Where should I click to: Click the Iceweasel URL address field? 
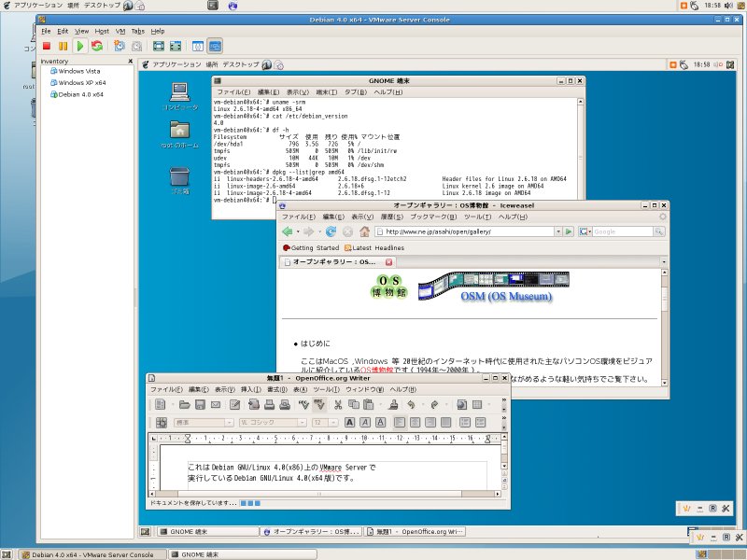464,231
